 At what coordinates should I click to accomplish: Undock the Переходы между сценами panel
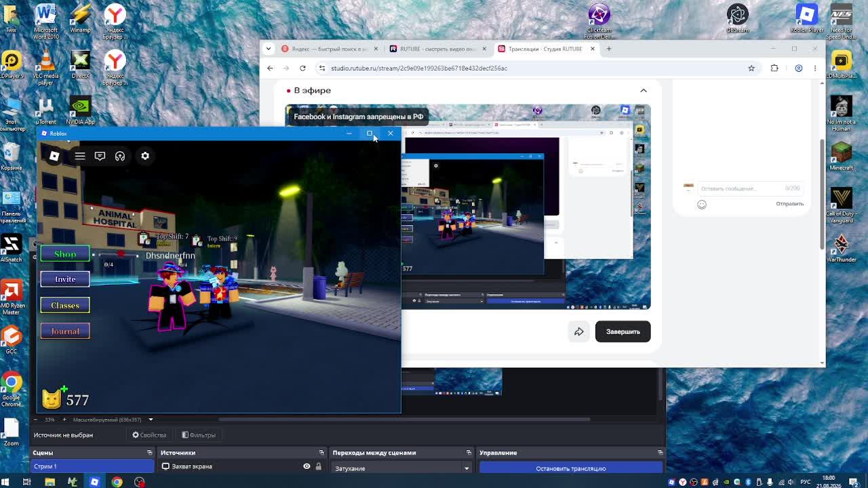468,453
